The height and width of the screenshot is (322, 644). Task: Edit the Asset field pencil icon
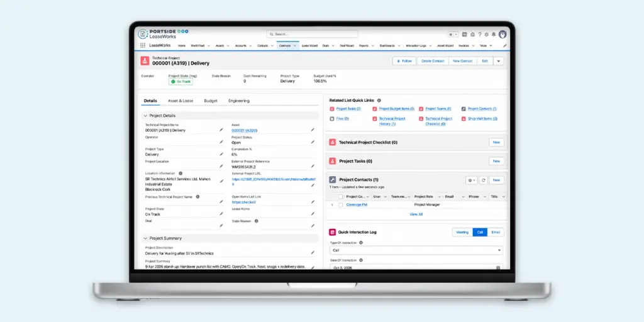(313, 130)
